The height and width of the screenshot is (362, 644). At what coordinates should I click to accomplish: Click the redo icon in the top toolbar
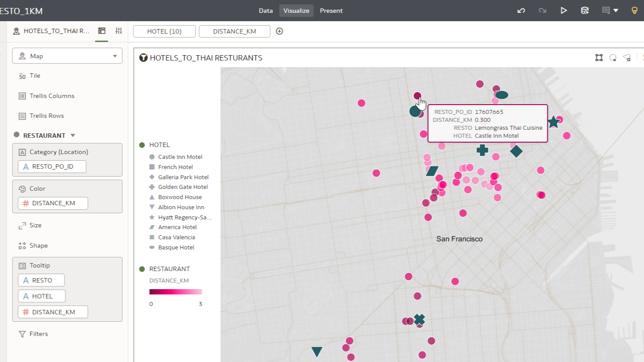pos(542,10)
